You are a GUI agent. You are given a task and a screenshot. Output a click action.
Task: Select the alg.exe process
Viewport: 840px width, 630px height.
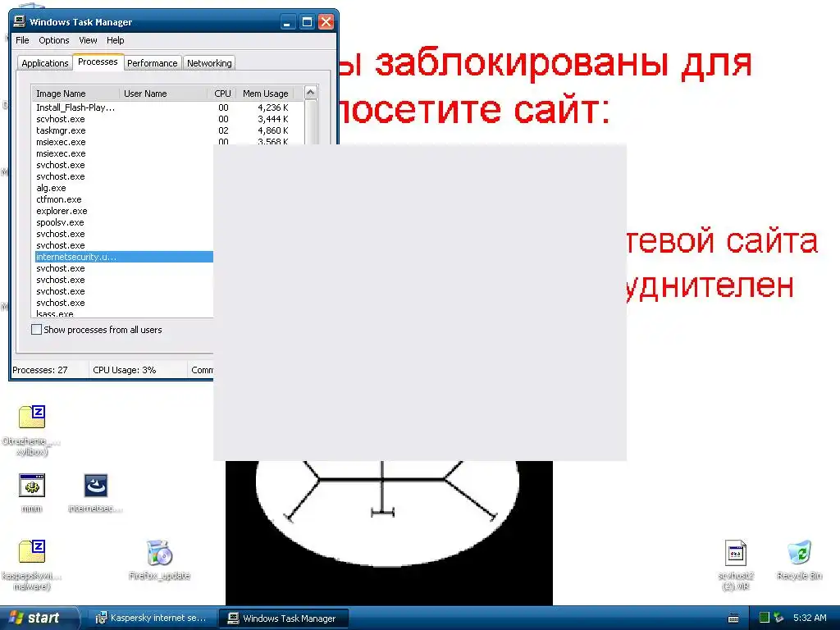pos(125,188)
